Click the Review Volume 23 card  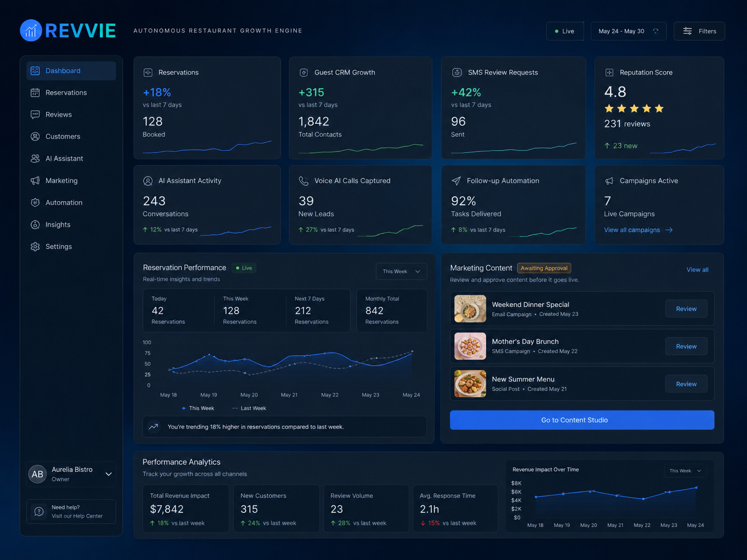[366, 508]
